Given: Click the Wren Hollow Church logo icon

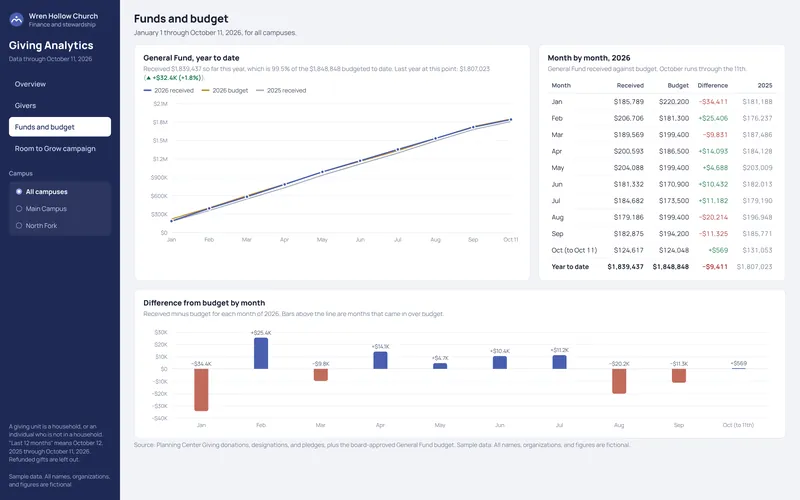Looking at the screenshot, I should click(16, 20).
